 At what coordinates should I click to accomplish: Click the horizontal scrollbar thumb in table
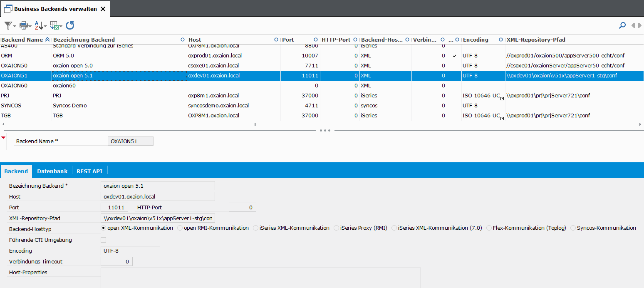point(255,124)
